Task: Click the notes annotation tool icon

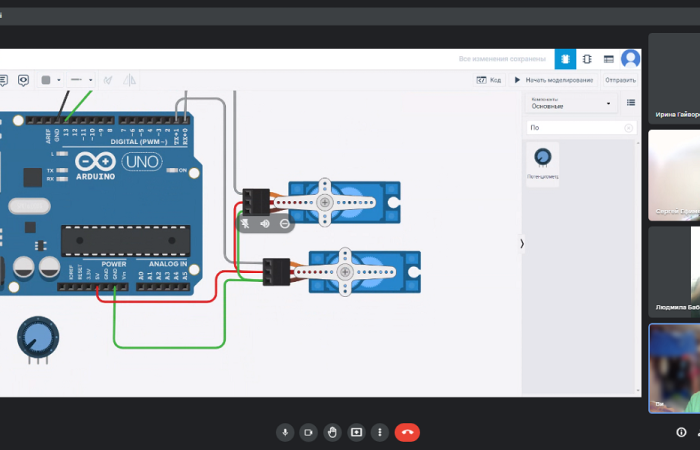Action: [3, 80]
